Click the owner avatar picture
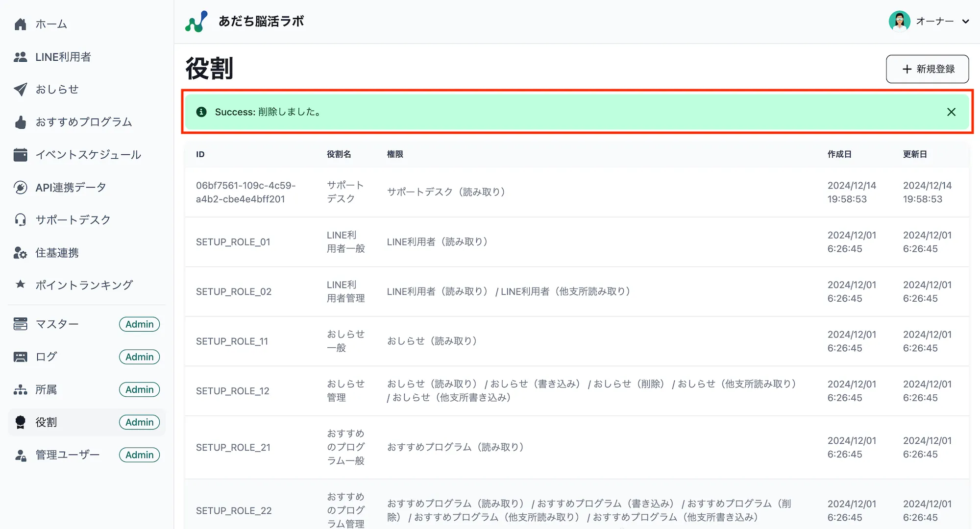 coord(899,22)
